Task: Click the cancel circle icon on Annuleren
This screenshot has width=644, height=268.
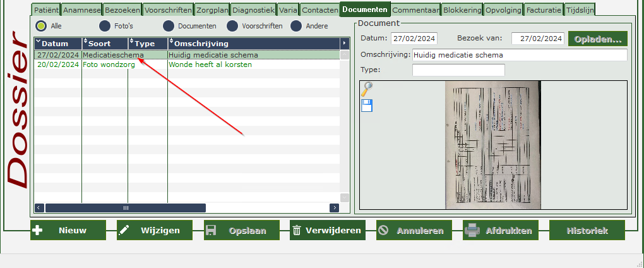Action: point(383,231)
